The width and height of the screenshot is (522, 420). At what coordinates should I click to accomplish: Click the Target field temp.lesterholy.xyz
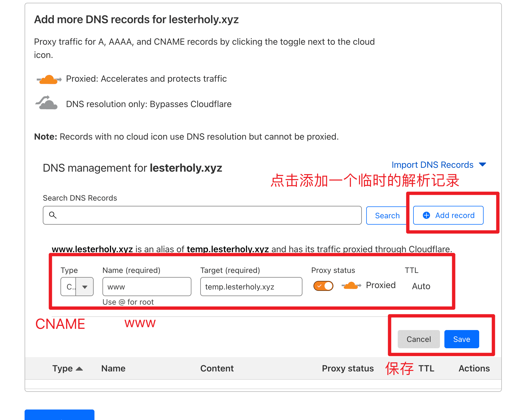click(251, 287)
